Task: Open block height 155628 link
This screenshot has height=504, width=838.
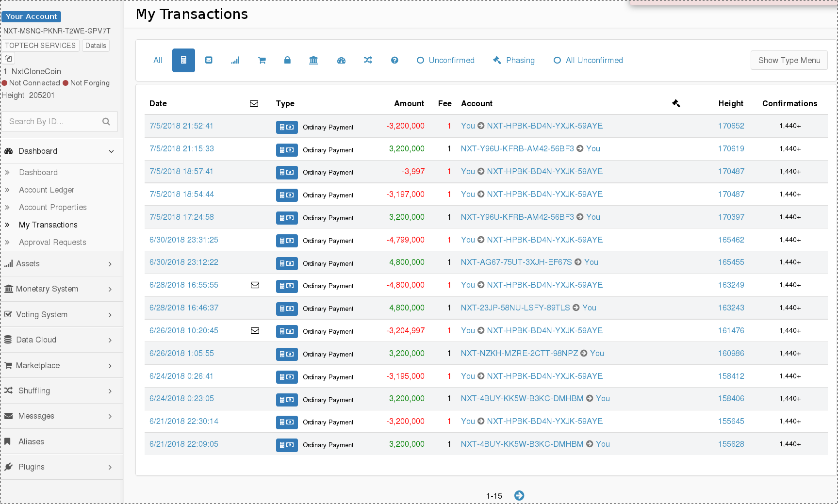Action: click(x=731, y=444)
